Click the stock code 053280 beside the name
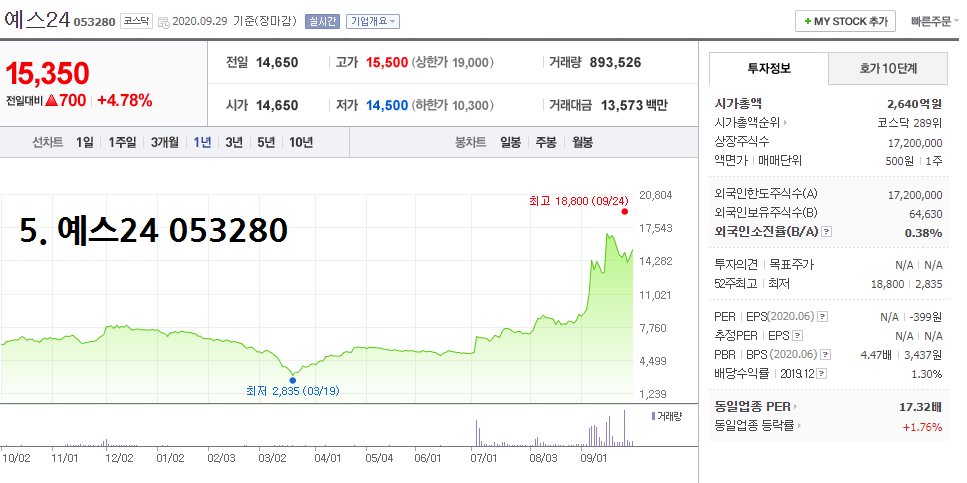This screenshot has height=483, width=967. pos(95,22)
